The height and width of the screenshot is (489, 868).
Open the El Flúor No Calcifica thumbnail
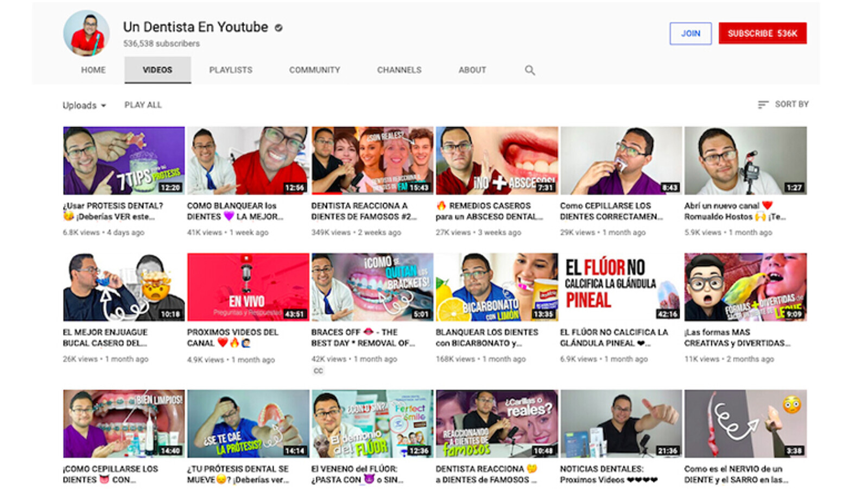[x=620, y=287]
